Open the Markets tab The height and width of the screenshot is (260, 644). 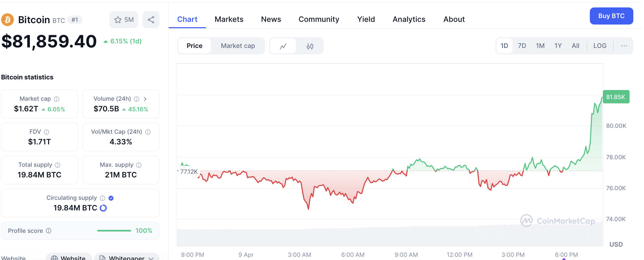229,19
